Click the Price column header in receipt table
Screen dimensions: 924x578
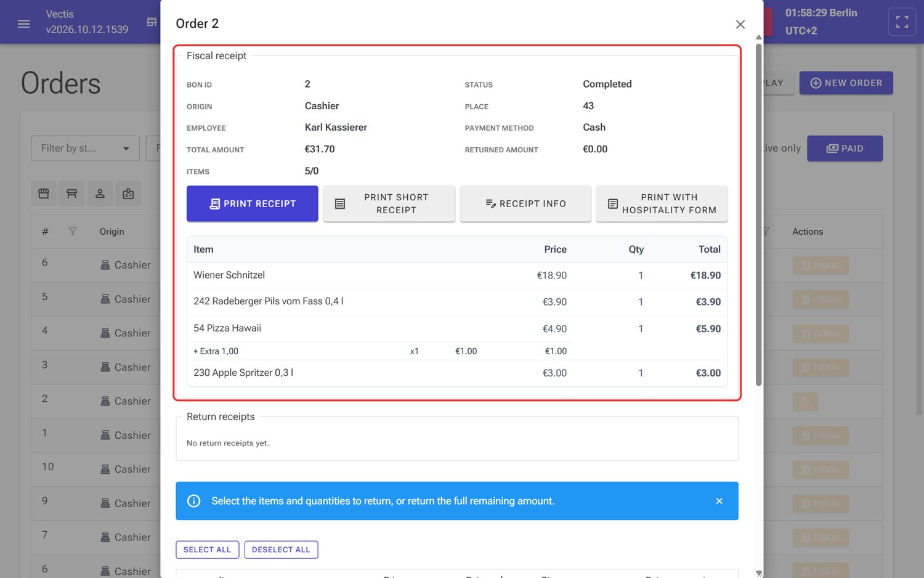pyautogui.click(x=555, y=250)
